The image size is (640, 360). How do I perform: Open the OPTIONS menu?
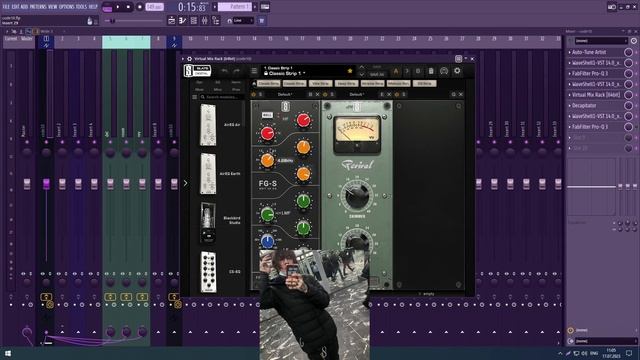pyautogui.click(x=67, y=7)
